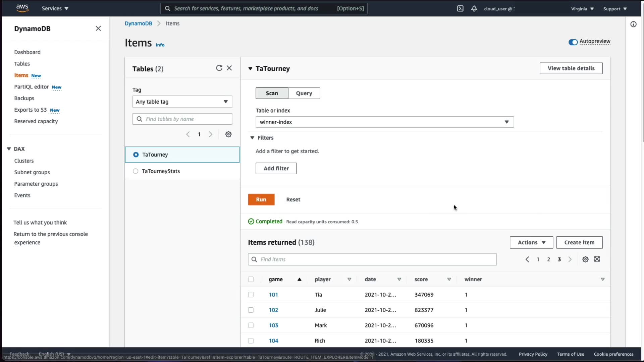The image size is (644, 362).
Task: Open the Table or index dropdown
Action: click(384, 122)
